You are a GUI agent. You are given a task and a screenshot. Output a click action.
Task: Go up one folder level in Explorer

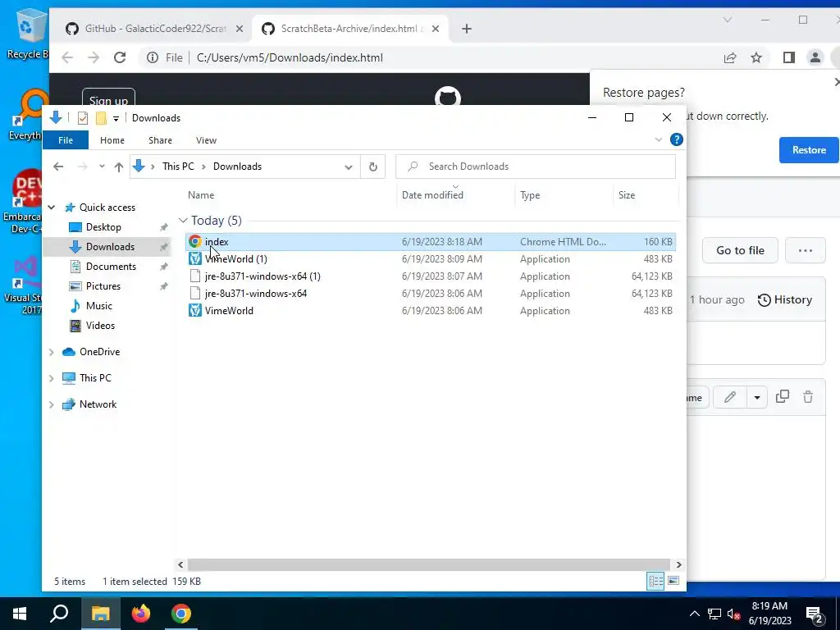119,167
